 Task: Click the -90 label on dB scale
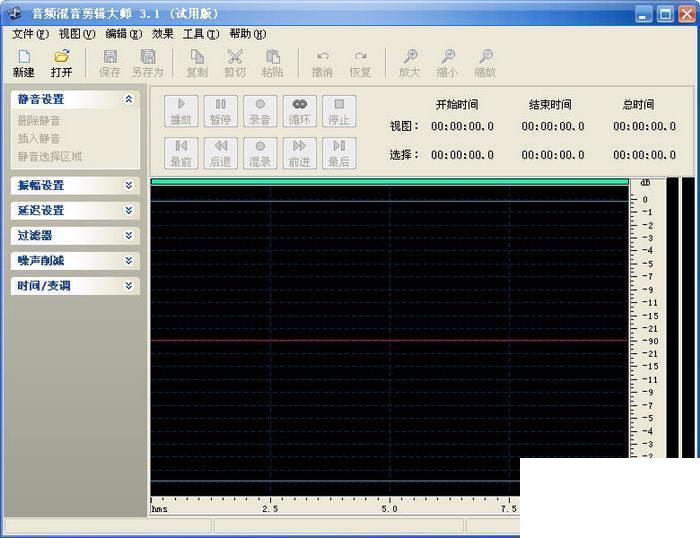(650, 341)
